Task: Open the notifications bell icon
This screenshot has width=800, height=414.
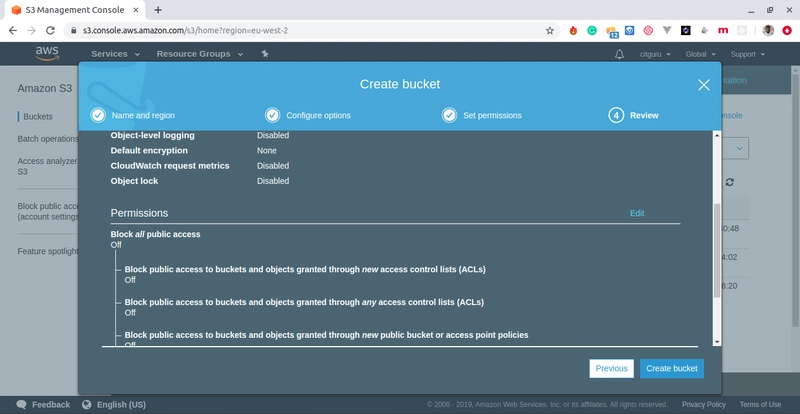Action: [619, 54]
